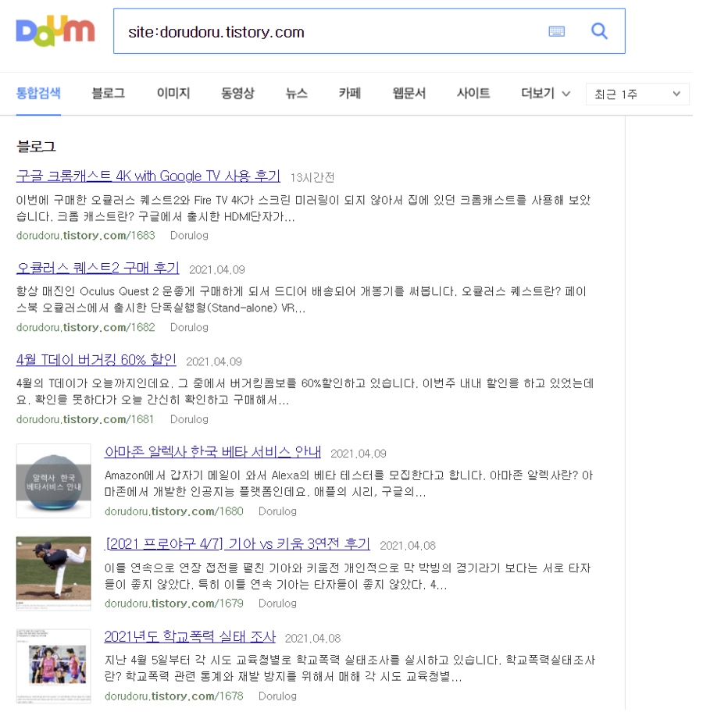Open the 뉴스 tab

297,93
